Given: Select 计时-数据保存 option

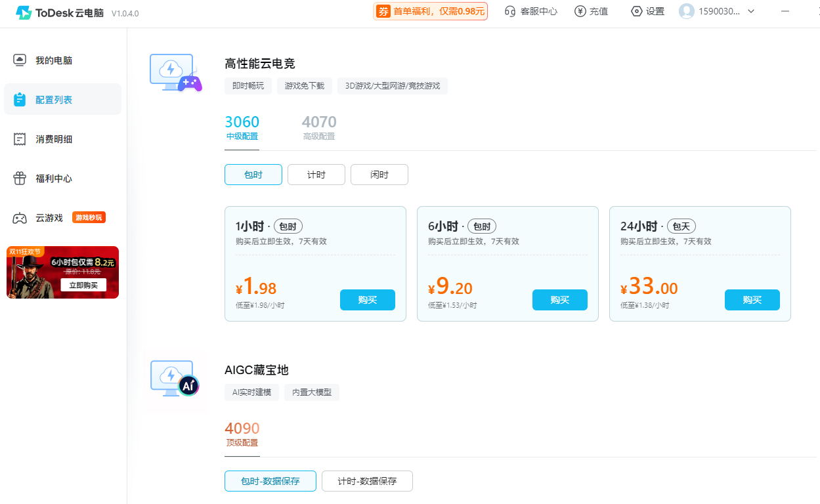Looking at the screenshot, I should point(367,481).
